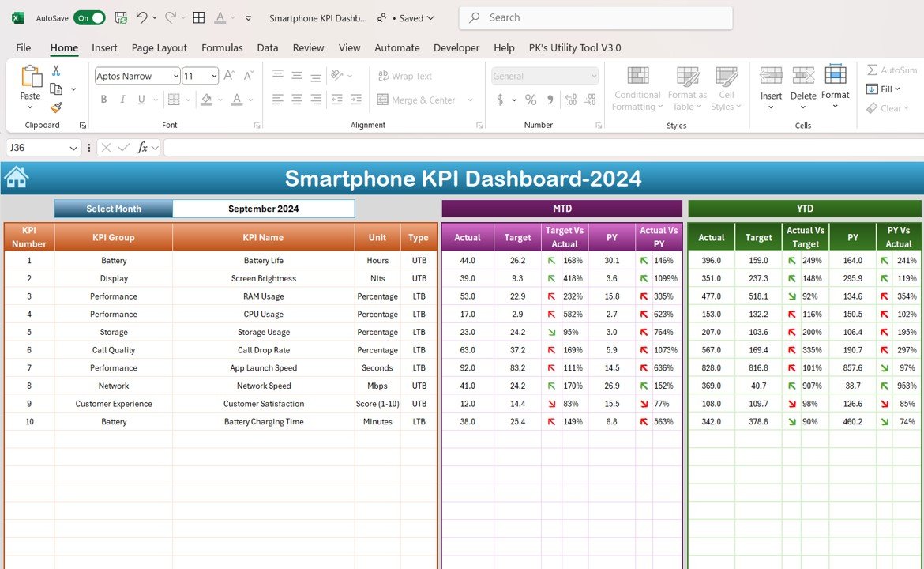Select the September 2024 month cell

264,209
